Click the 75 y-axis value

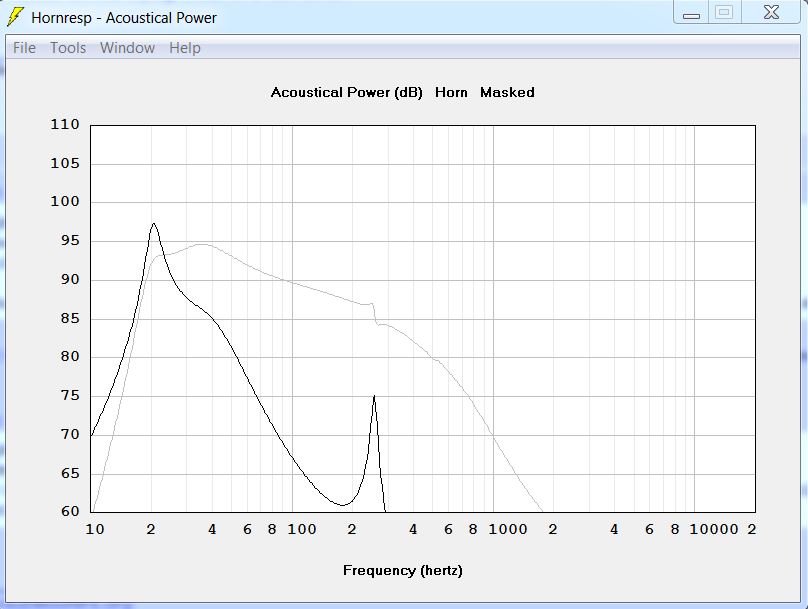click(70, 396)
